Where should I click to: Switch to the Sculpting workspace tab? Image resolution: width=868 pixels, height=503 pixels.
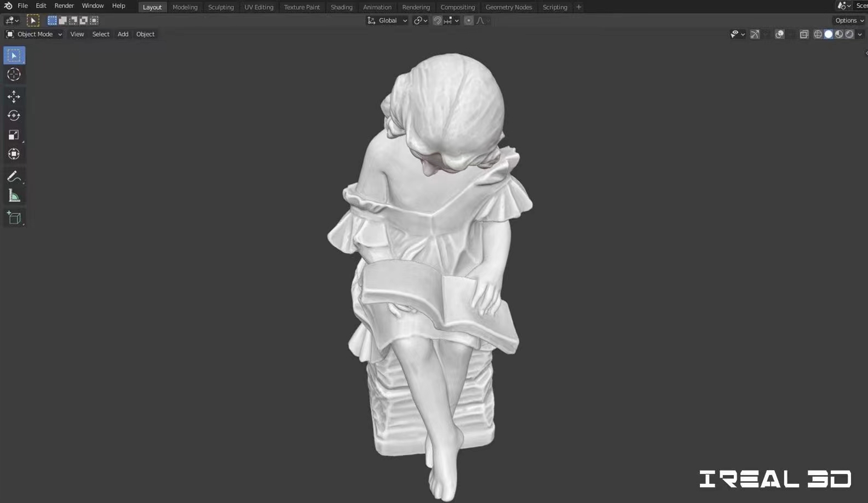coord(221,7)
